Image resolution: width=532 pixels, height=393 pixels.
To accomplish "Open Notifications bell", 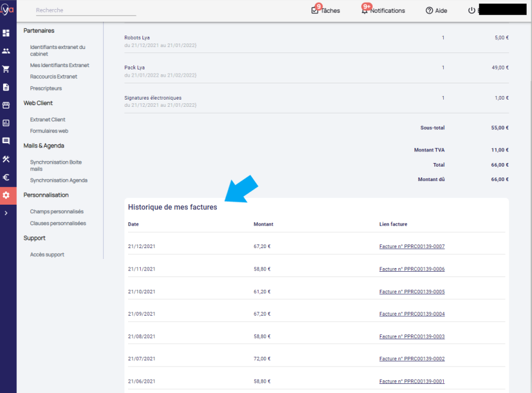I will point(383,10).
